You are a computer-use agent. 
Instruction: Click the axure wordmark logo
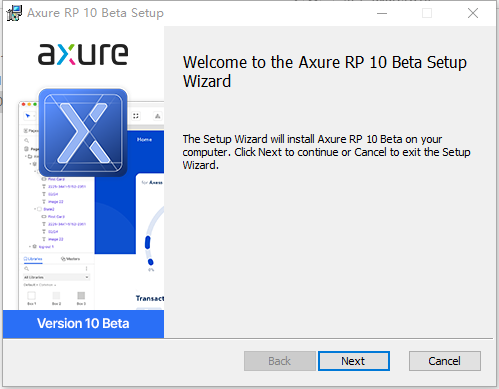(83, 54)
